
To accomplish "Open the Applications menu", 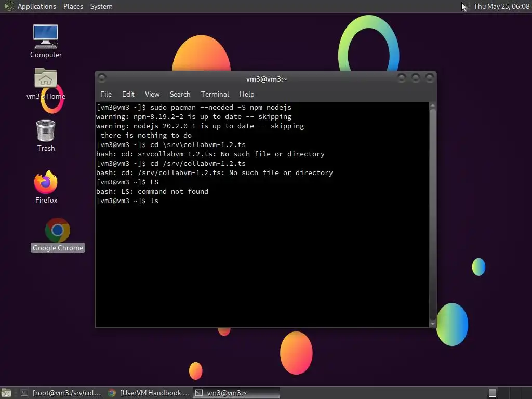I will coord(37,6).
